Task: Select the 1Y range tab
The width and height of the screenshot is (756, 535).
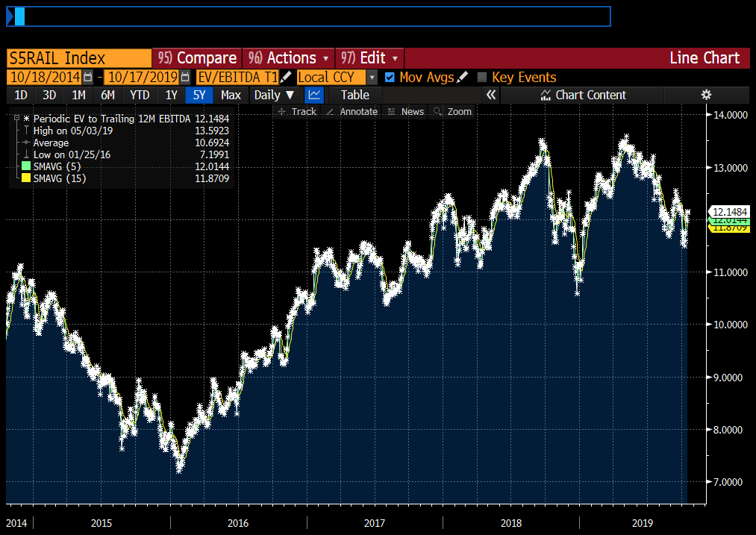Action: [172, 95]
